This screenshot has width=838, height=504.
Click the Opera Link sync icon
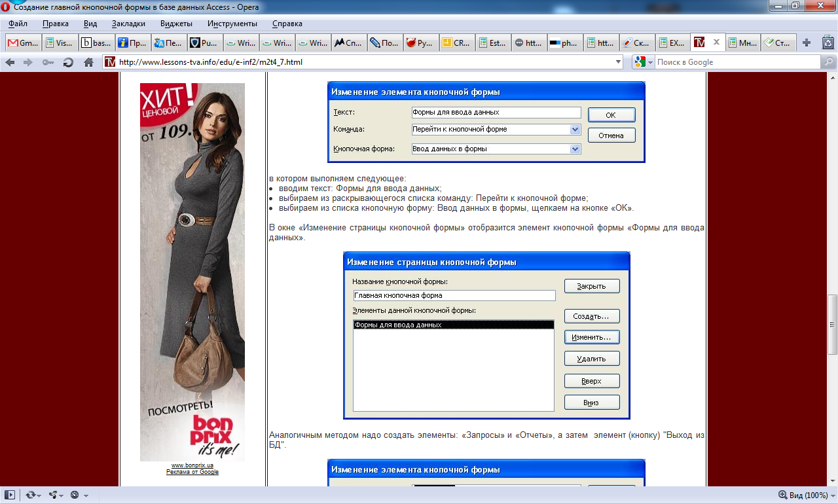point(30,495)
